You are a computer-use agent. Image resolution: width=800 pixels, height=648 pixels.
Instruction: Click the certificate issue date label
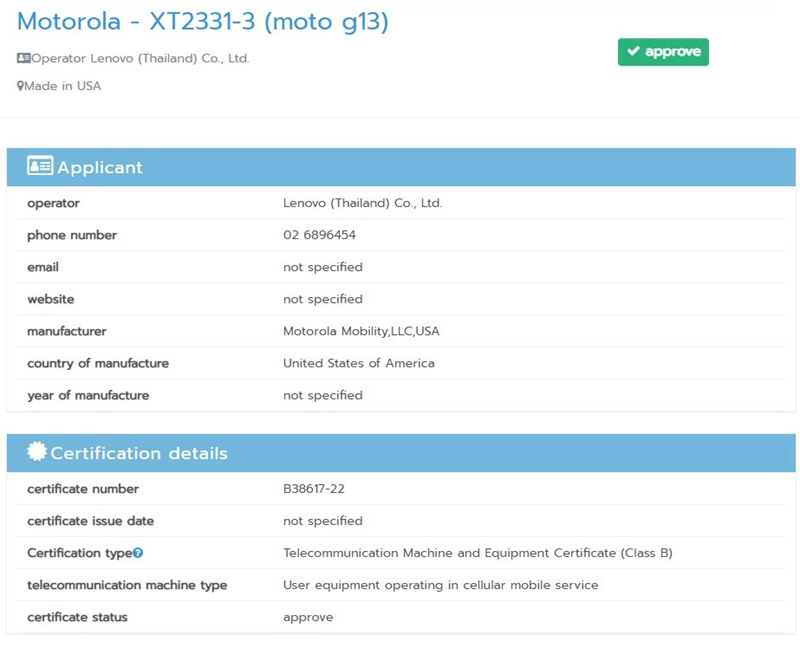[90, 521]
